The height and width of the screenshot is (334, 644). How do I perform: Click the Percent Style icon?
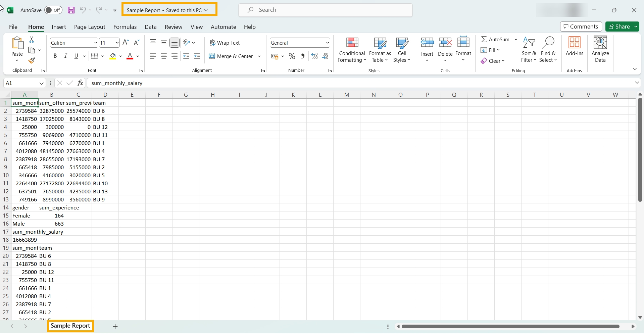coord(292,56)
